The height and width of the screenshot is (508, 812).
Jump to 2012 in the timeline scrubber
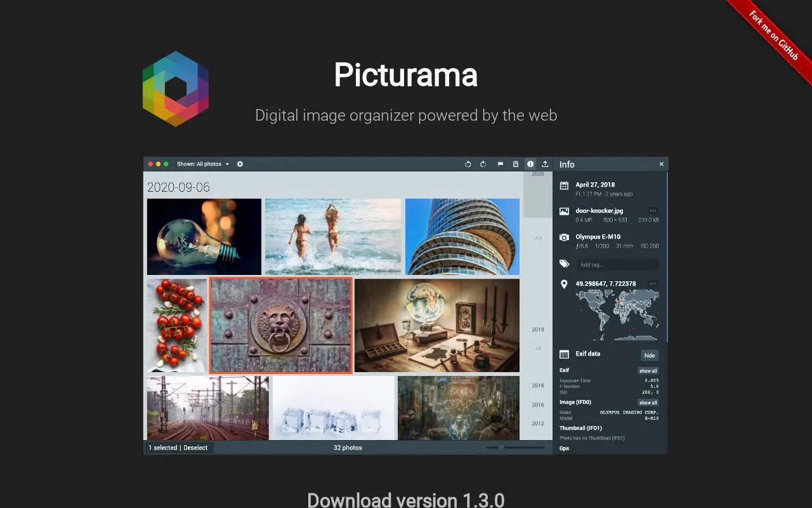tap(538, 424)
